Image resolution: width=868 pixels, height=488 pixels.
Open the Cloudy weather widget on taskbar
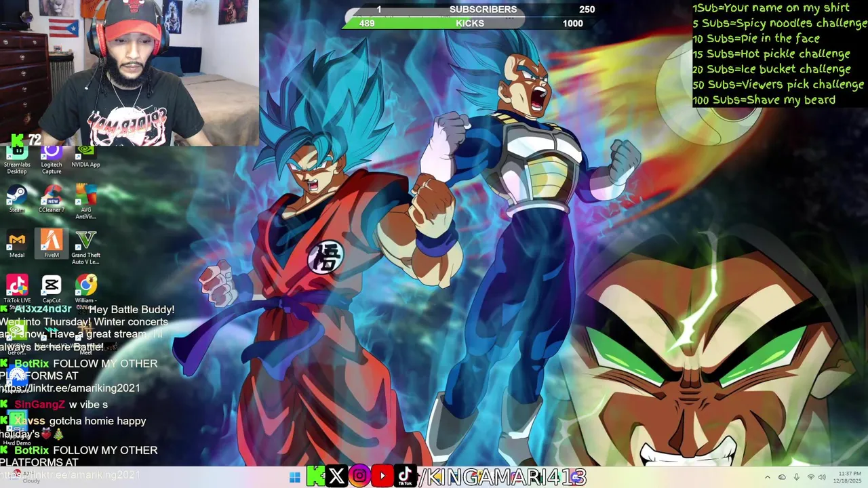point(26,477)
